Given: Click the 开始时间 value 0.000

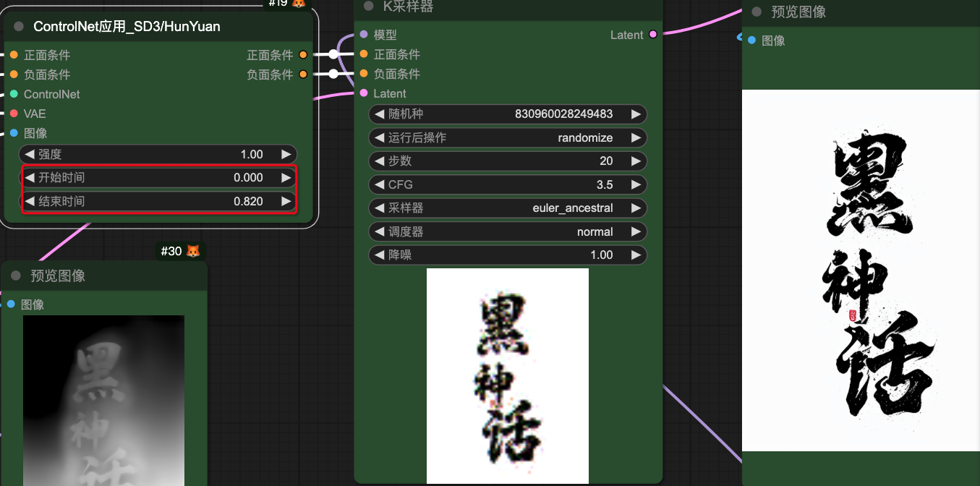Looking at the screenshot, I should [x=248, y=177].
